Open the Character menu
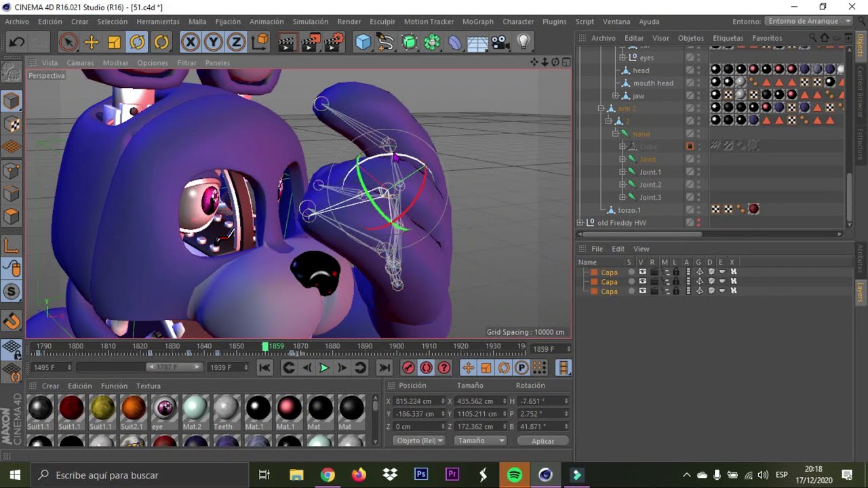 [518, 22]
